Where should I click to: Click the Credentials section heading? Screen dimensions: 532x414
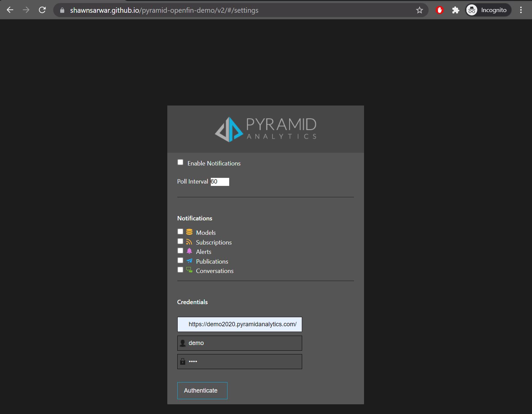[192, 302]
